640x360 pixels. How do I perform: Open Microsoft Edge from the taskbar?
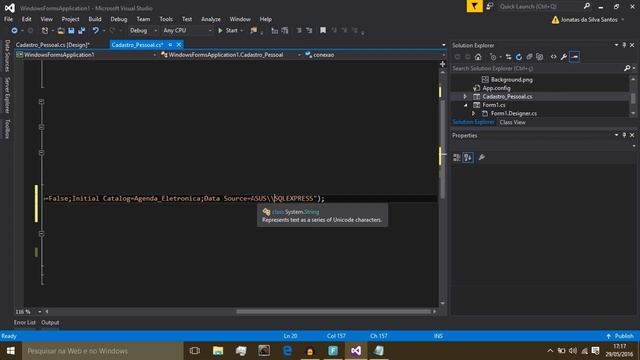pyautogui.click(x=287, y=351)
